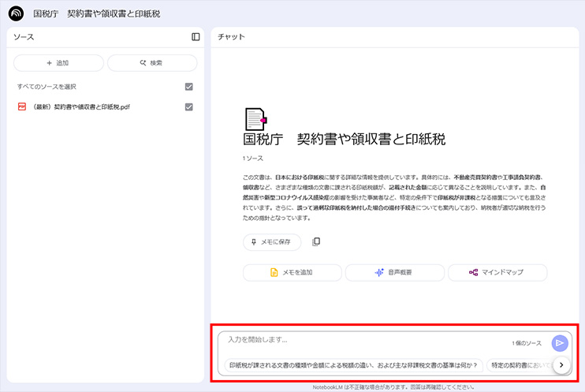The height and width of the screenshot is (392, 585).
Task: Click the 追加 add source button
Action: pos(58,63)
